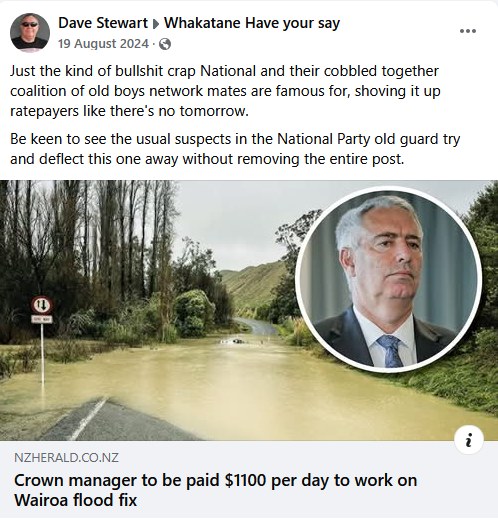Screen dimensions: 498x520
Task: Click the circular portrait inset in photo
Action: coord(388,279)
